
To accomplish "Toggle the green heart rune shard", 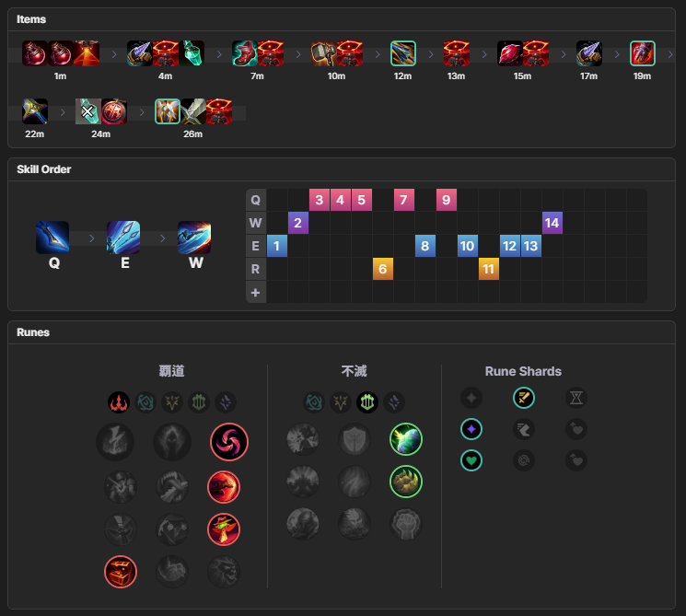I will pyautogui.click(x=471, y=460).
